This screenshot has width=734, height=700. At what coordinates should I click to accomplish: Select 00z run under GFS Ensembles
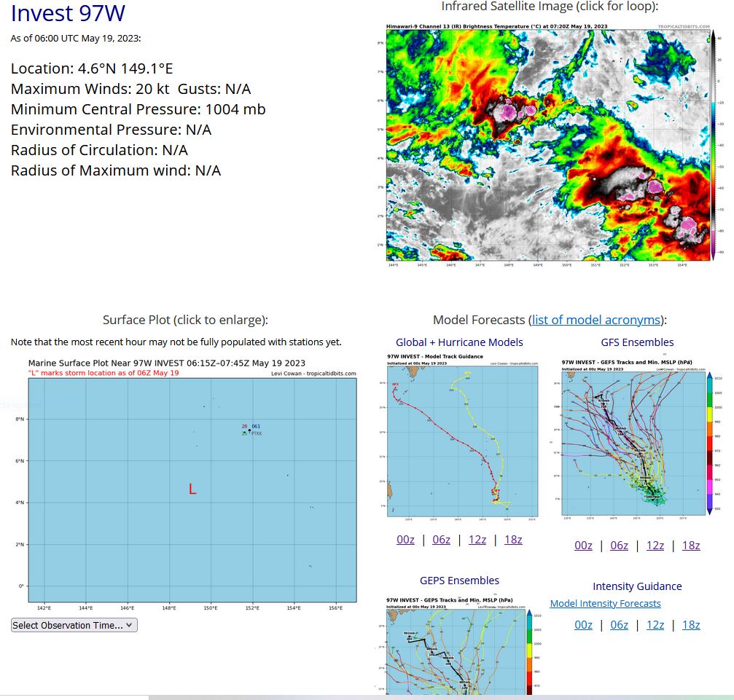(x=583, y=546)
